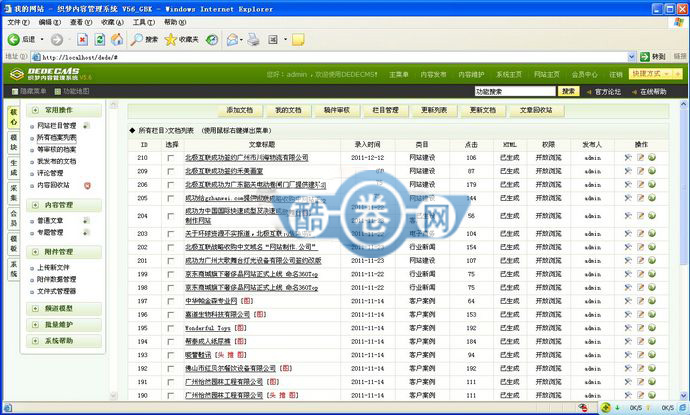Open 所有档案列表 in the sidebar
The height and width of the screenshot is (415, 690).
(x=56, y=138)
